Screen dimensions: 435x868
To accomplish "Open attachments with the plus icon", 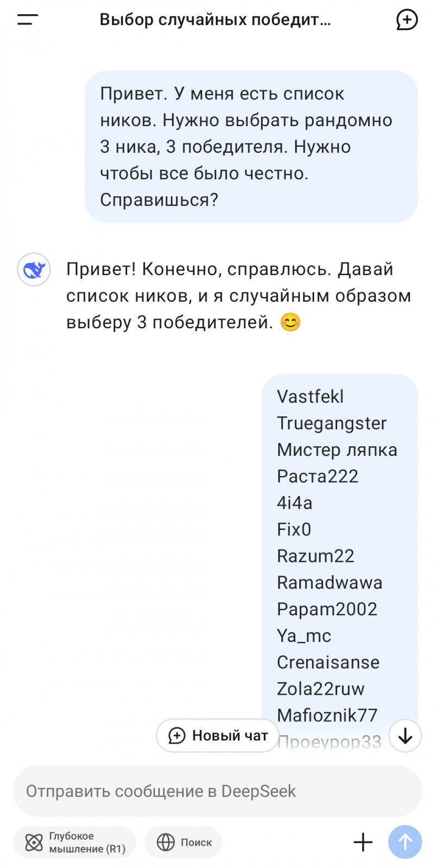I will (363, 842).
